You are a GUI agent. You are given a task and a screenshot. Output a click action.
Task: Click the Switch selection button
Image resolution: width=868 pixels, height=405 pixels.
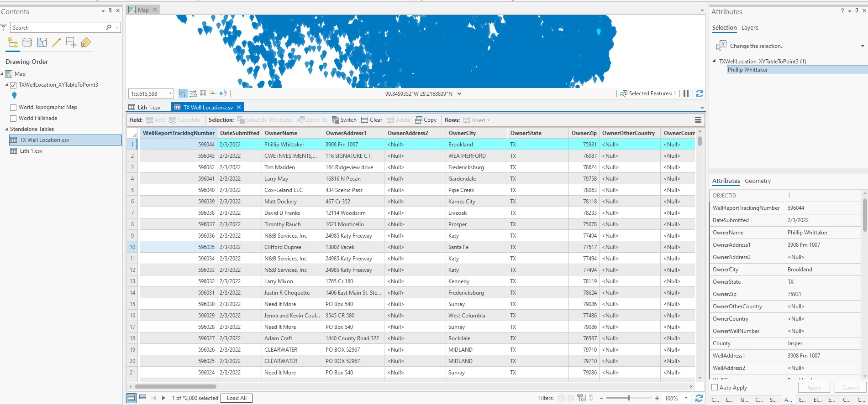tap(344, 120)
